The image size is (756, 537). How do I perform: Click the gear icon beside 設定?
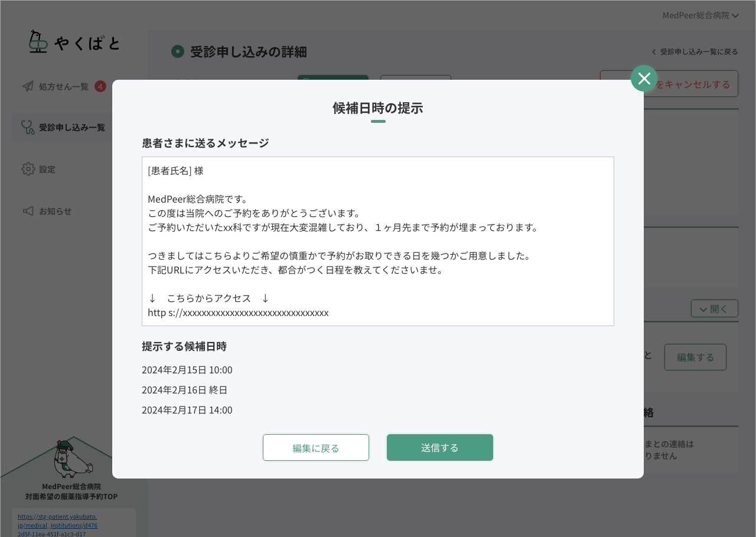click(x=28, y=169)
